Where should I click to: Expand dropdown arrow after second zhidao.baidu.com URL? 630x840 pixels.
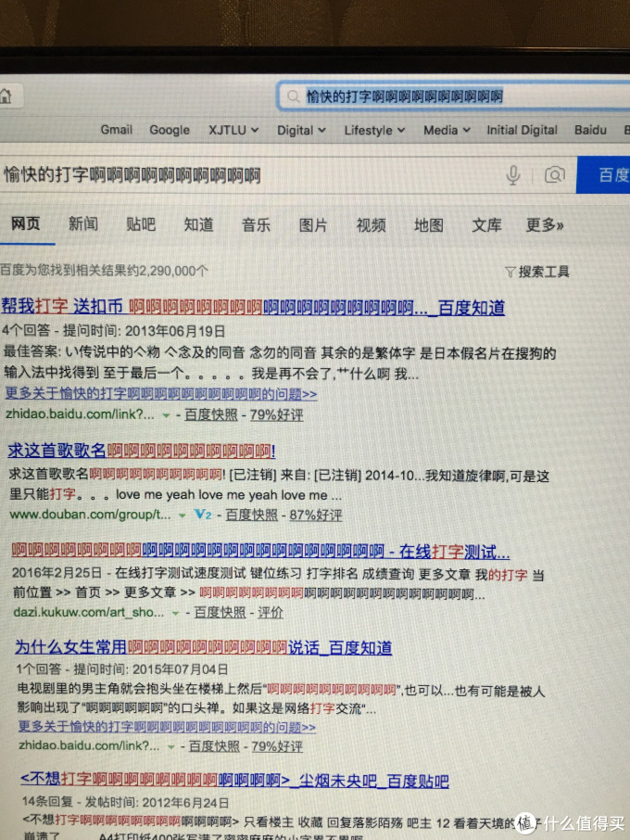[x=170, y=746]
